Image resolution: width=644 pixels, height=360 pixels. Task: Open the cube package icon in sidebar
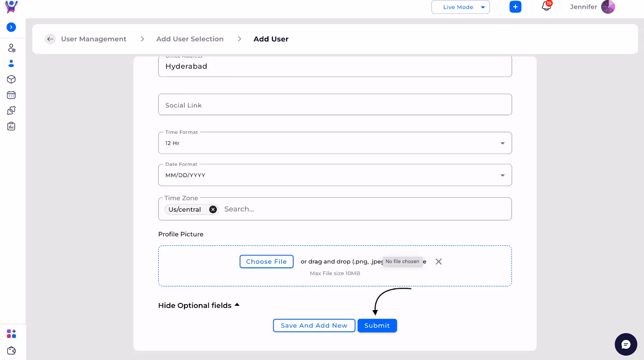(x=11, y=79)
